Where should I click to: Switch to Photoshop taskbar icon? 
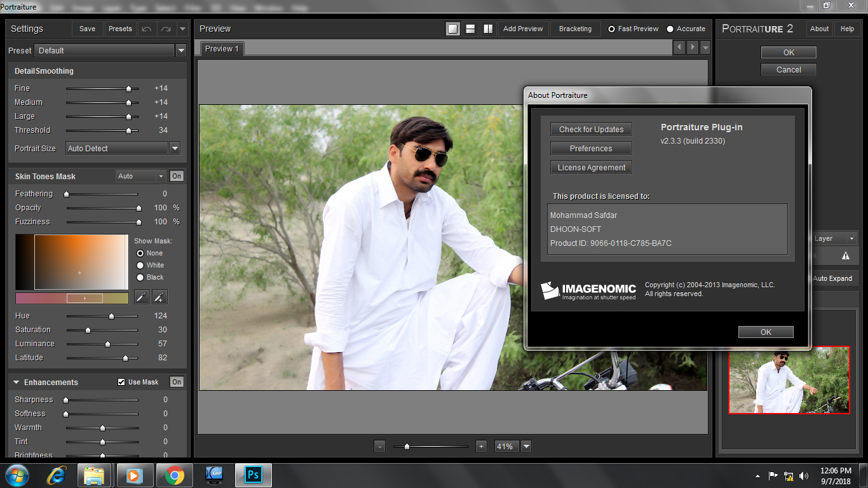click(254, 475)
